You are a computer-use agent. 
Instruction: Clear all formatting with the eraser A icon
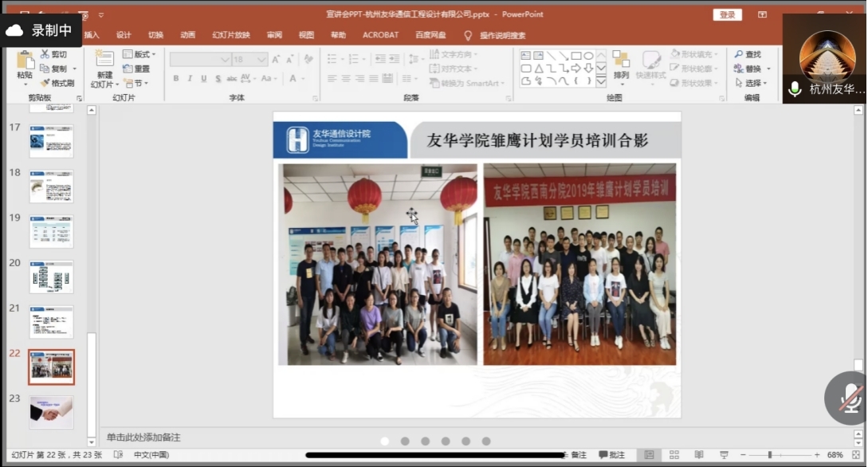point(308,59)
